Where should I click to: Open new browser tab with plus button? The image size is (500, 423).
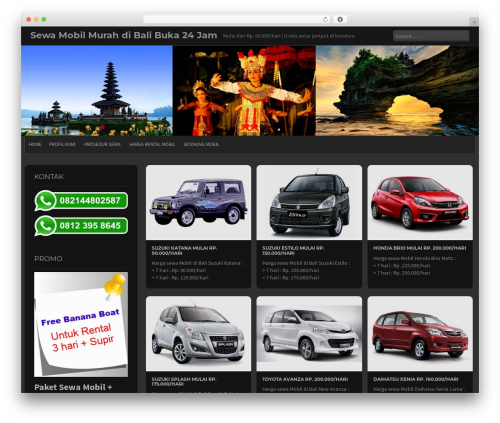pyautogui.click(x=474, y=22)
